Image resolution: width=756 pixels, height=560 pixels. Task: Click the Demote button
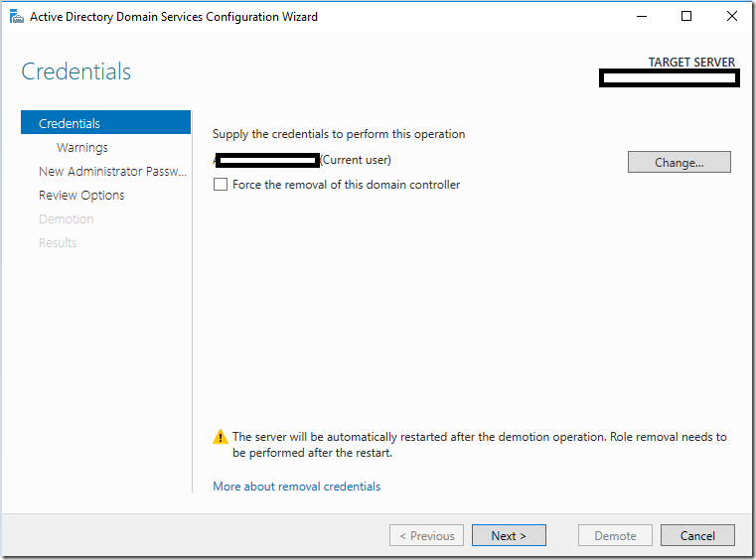click(615, 535)
